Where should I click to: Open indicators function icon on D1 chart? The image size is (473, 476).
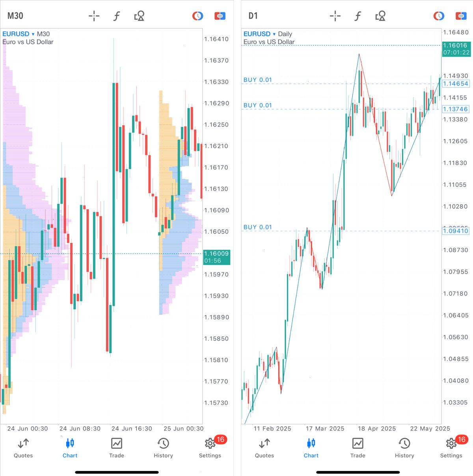[358, 16]
